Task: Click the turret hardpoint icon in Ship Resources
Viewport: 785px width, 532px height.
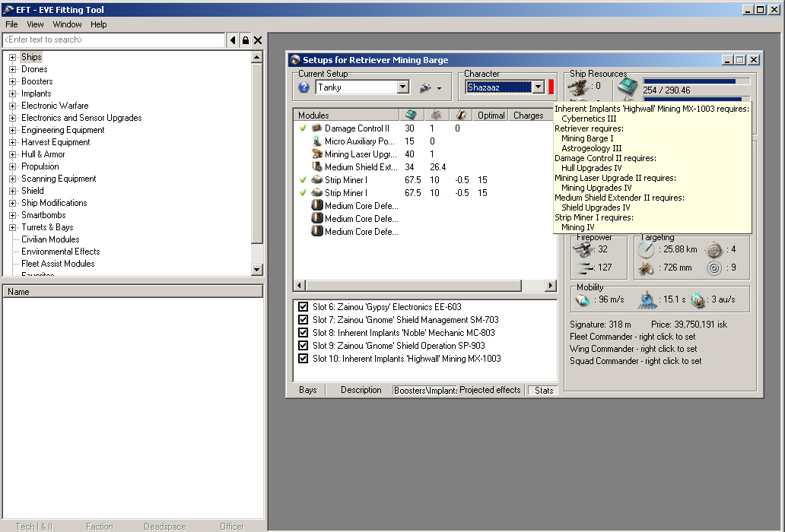Action: [578, 87]
